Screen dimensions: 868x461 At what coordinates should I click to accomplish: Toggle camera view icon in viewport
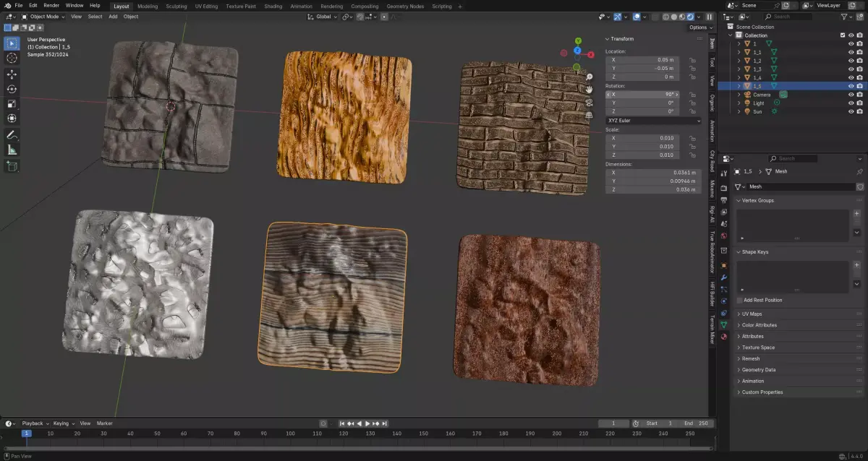[590, 102]
